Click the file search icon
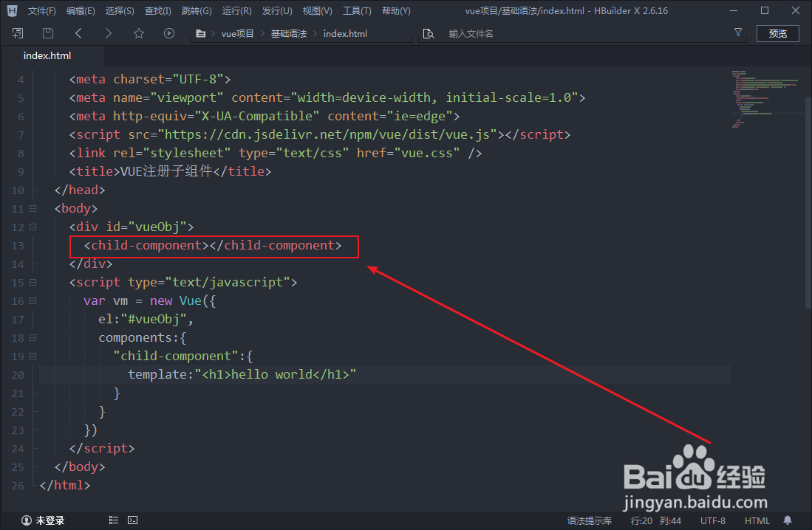This screenshot has height=530, width=812. [x=429, y=34]
